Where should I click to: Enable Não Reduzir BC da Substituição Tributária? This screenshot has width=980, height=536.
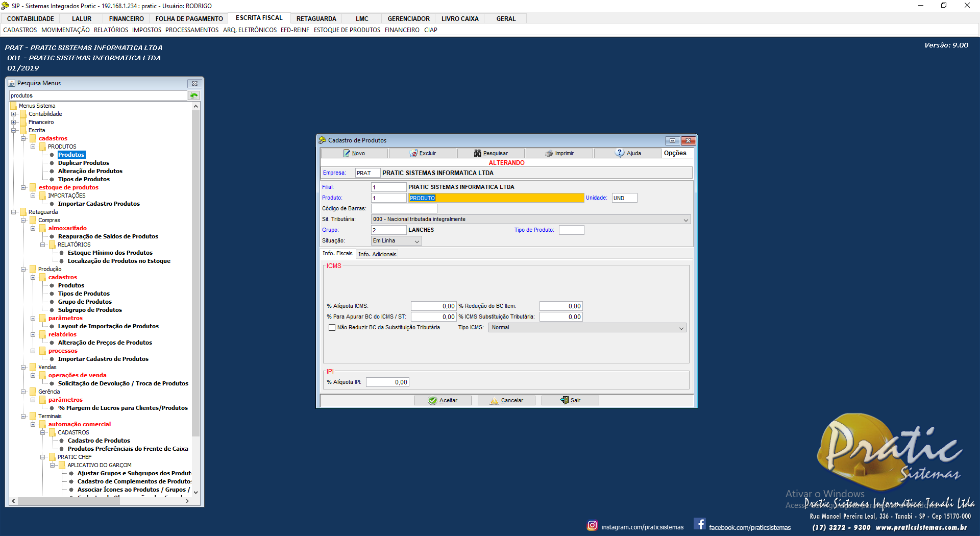click(x=332, y=328)
